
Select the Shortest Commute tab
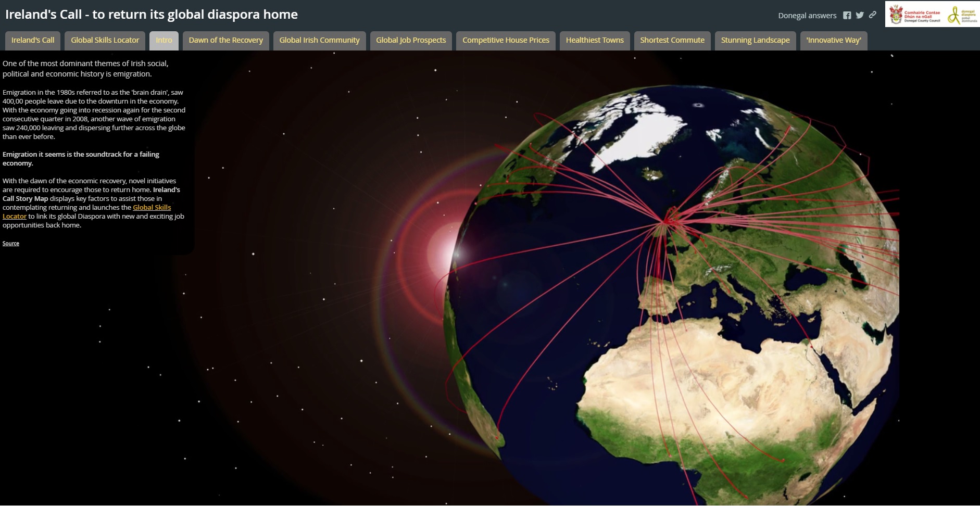672,41
